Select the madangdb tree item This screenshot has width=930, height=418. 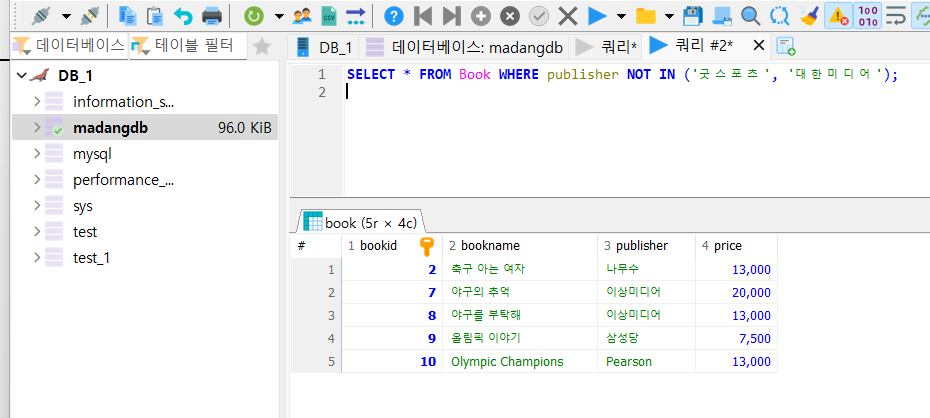point(145,127)
